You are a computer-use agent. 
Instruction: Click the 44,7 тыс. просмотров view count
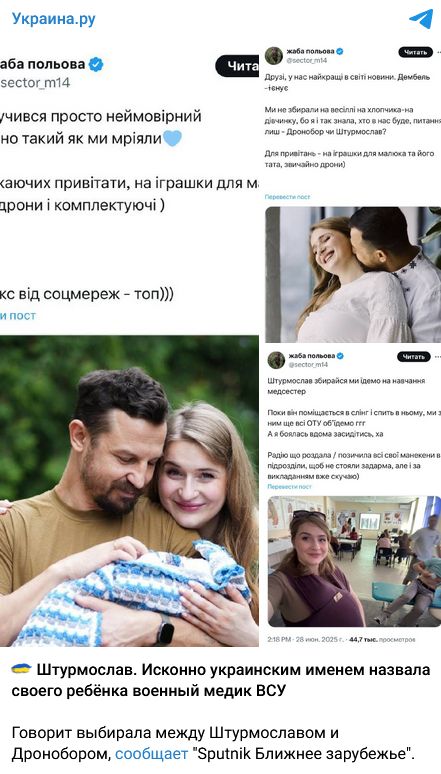(x=382, y=639)
